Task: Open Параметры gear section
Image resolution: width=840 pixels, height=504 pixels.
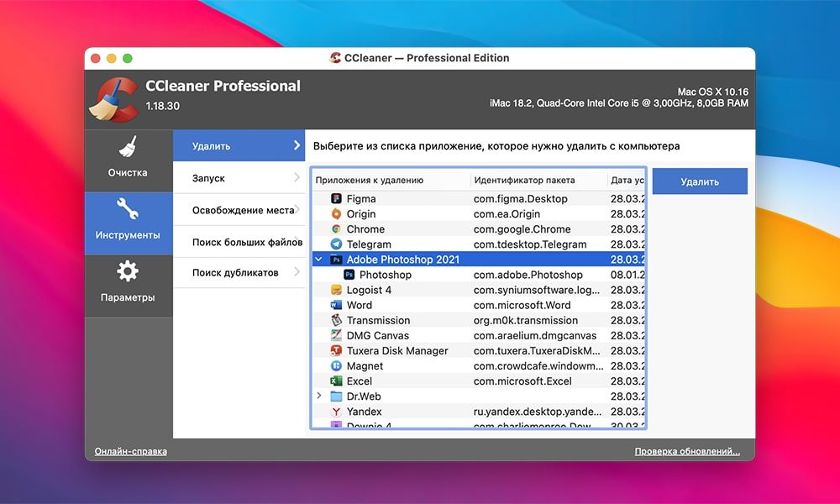Action: pyautogui.click(x=128, y=283)
